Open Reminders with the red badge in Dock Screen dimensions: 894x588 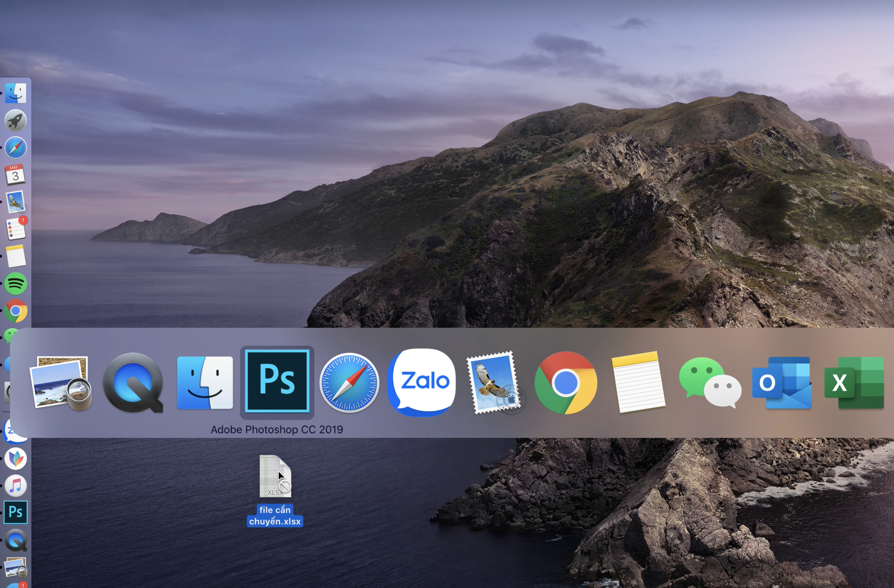[x=16, y=229]
